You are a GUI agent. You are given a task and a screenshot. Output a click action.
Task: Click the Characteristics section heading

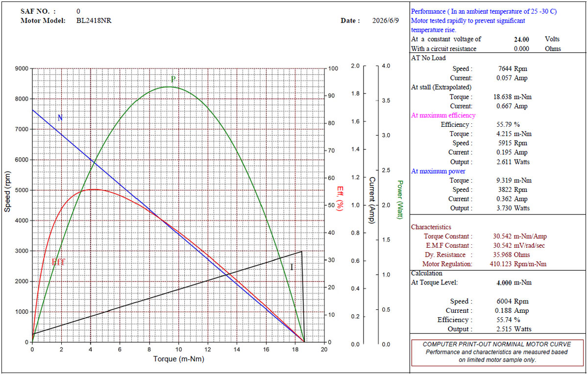[431, 227]
